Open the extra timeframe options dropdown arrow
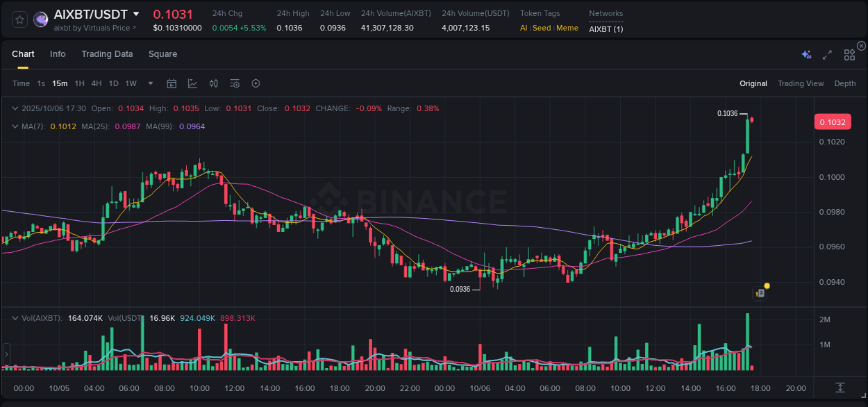This screenshot has height=407, width=868. (x=149, y=83)
